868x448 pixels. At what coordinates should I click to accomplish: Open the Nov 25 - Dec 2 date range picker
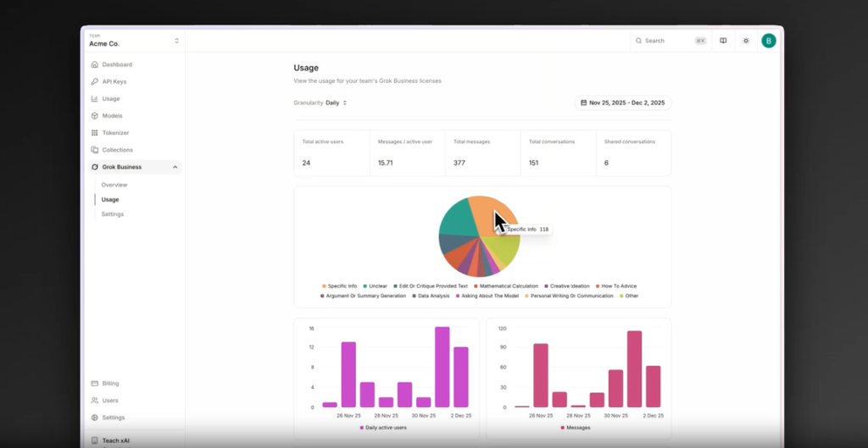tap(623, 102)
